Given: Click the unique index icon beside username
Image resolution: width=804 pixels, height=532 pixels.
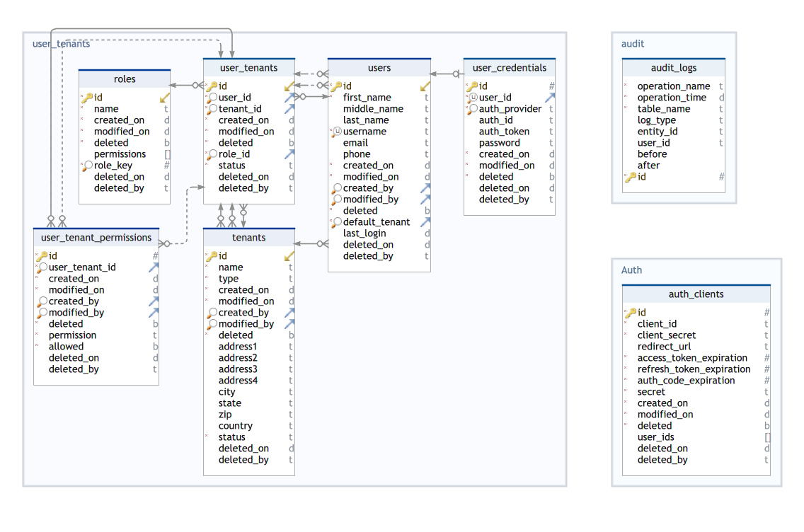Looking at the screenshot, I should point(337,132).
